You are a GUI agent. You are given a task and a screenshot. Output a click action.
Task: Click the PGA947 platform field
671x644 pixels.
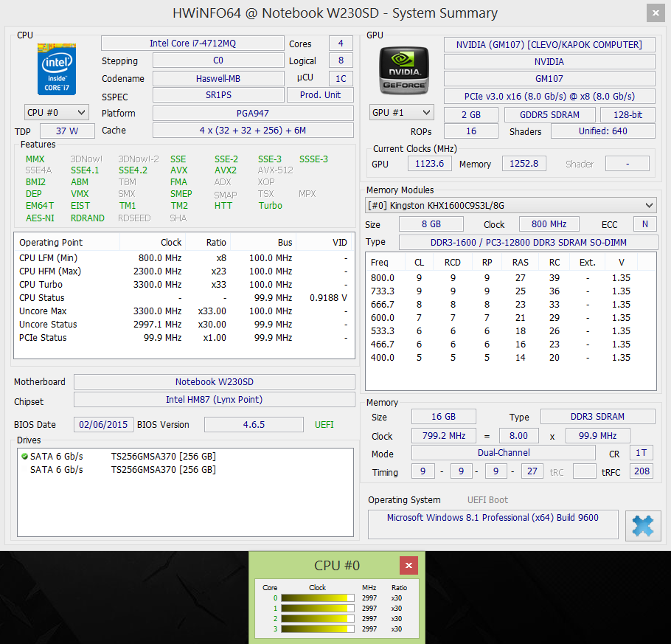click(253, 114)
